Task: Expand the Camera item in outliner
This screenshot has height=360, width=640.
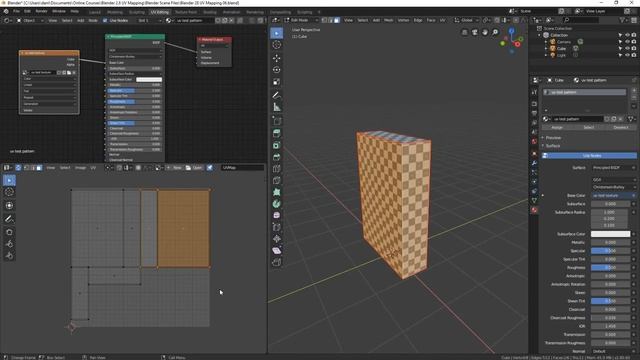Action: [x=546, y=42]
